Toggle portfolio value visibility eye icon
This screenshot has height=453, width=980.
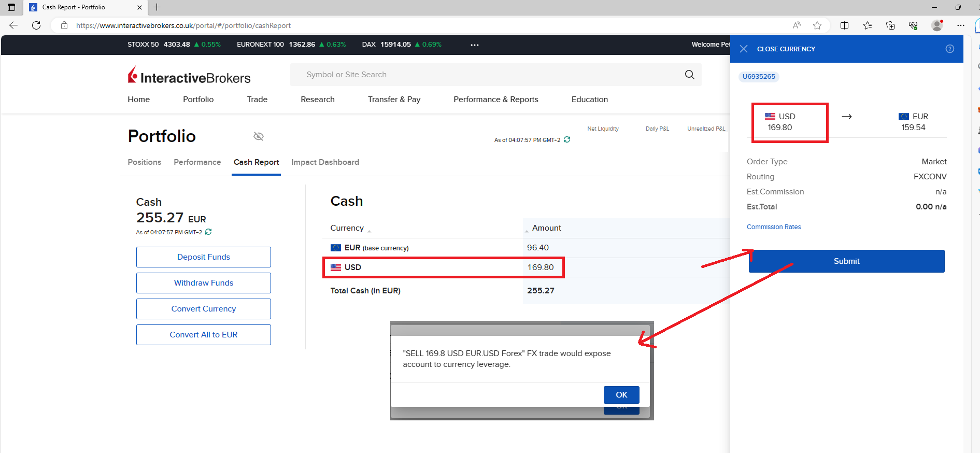tap(259, 136)
